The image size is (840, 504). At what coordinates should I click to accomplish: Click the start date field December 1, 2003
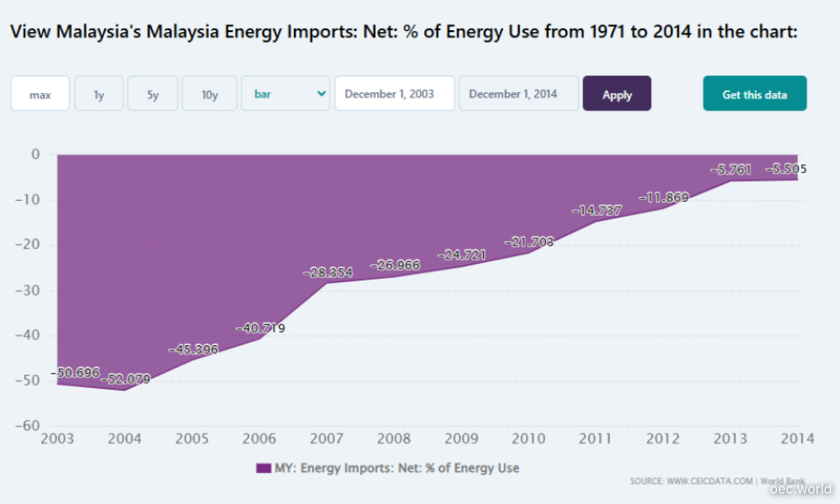pos(394,94)
